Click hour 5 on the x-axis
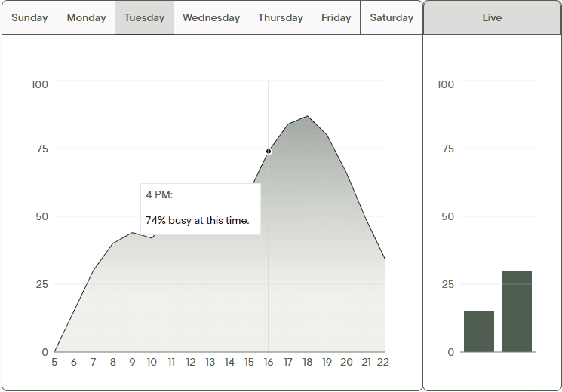This screenshot has height=392, width=562. point(54,363)
